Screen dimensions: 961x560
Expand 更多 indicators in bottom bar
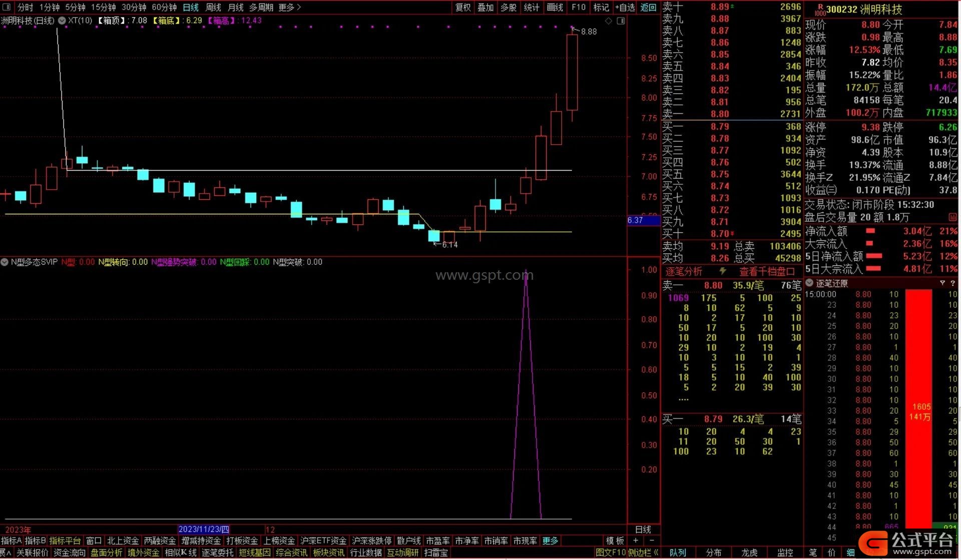tap(550, 541)
